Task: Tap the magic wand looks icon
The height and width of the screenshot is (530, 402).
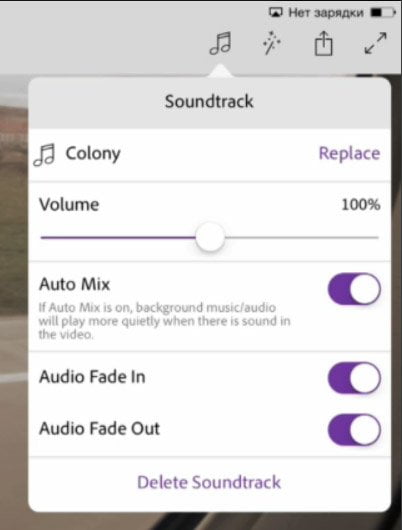Action: (x=271, y=43)
